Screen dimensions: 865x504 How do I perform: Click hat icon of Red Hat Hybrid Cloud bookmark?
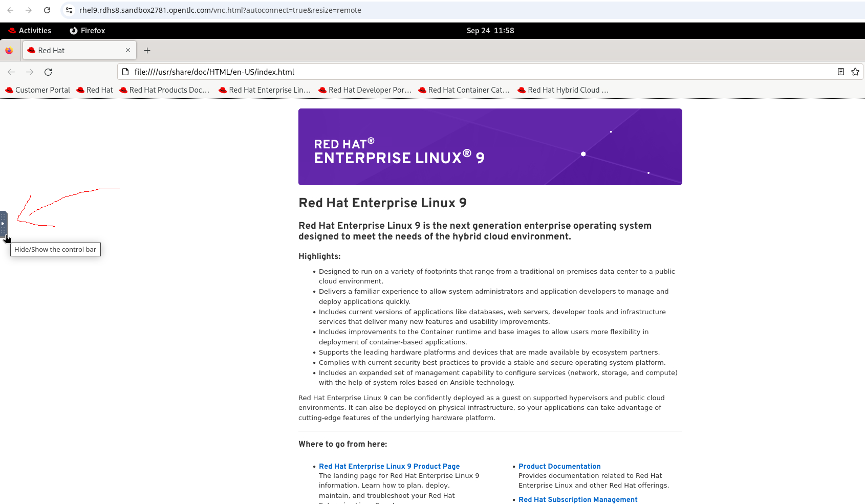click(522, 90)
